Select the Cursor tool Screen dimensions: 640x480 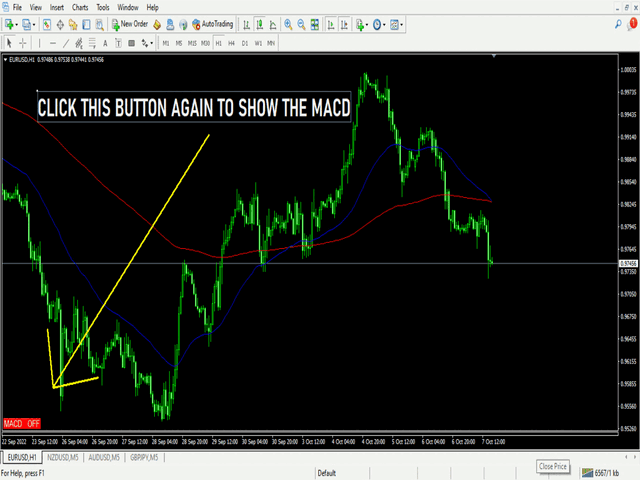coord(9,43)
